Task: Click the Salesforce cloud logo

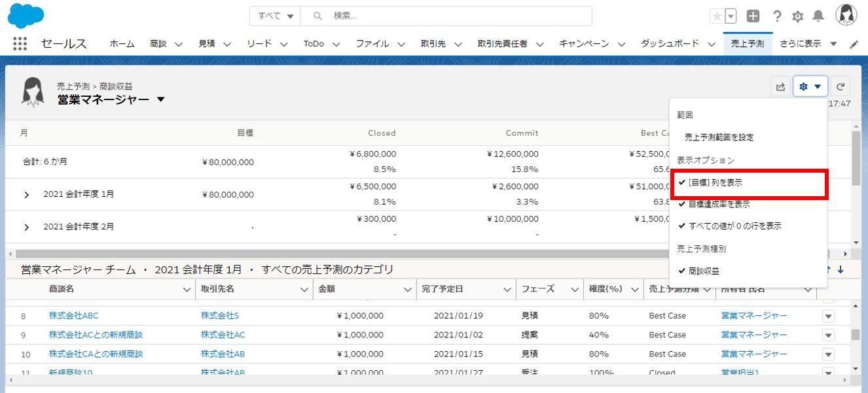Action: click(26, 16)
